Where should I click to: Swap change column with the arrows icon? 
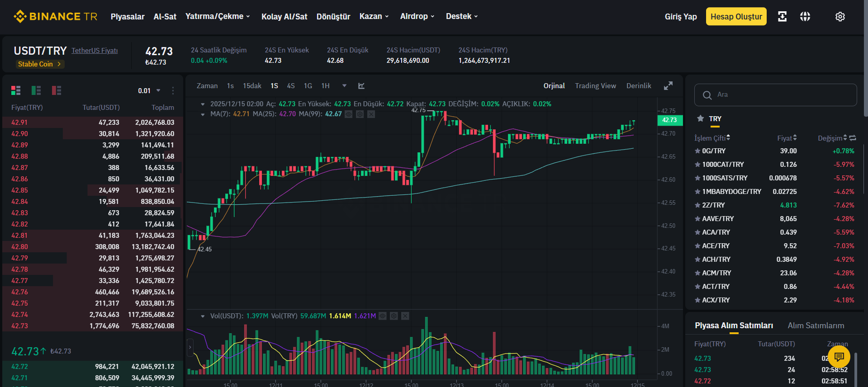853,138
